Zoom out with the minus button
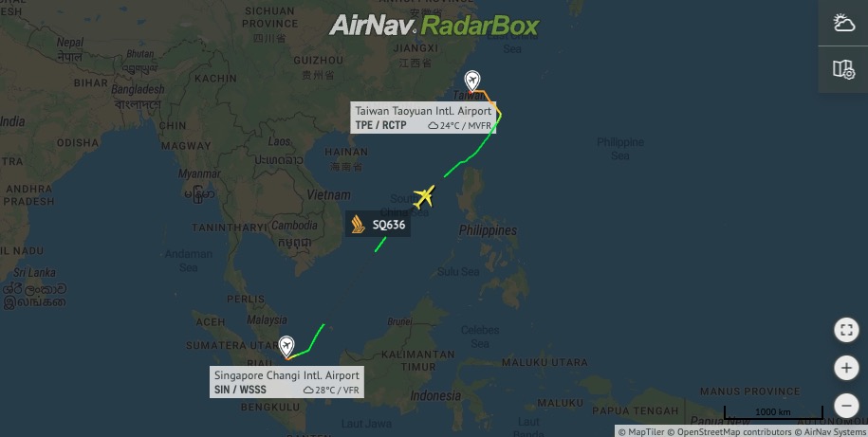868x437 pixels. point(846,406)
